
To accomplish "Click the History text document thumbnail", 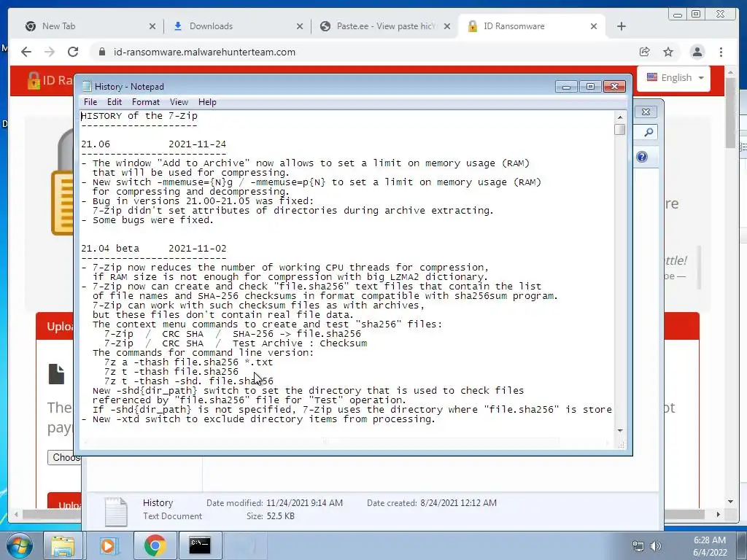I will (116, 511).
